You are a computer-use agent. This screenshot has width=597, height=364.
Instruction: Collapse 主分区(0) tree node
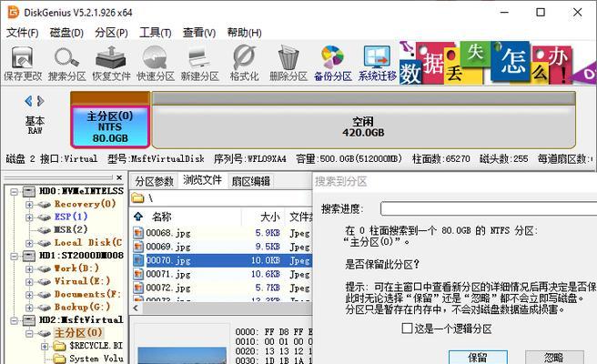coord(29,334)
